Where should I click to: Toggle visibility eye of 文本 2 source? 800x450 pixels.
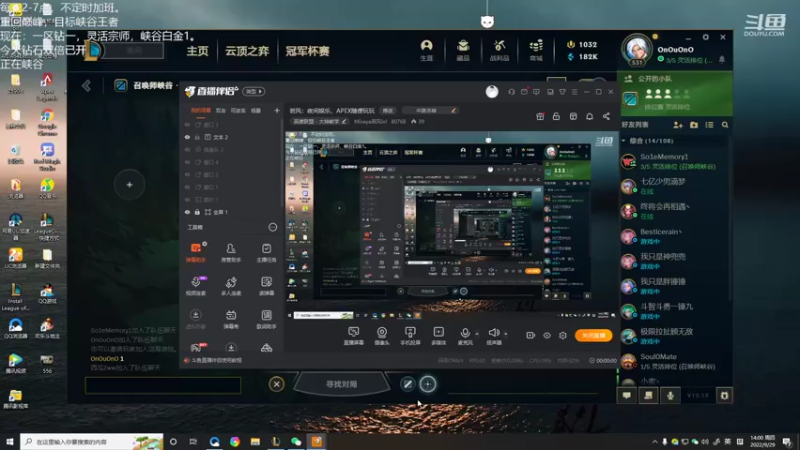tap(187, 137)
